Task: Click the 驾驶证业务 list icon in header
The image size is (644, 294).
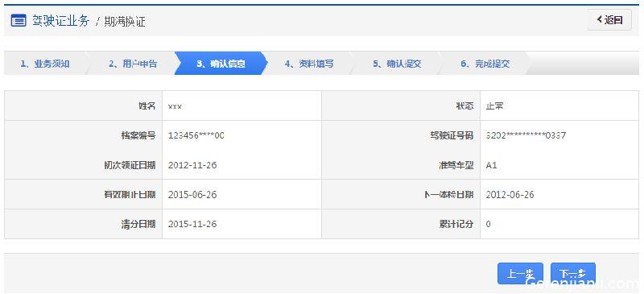Action: [19, 21]
